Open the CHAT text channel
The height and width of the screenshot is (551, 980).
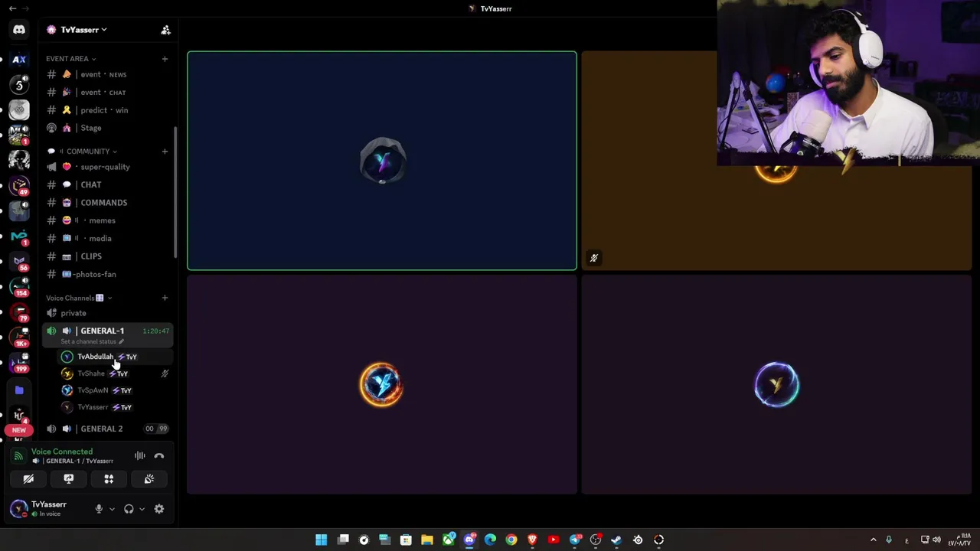107,184
